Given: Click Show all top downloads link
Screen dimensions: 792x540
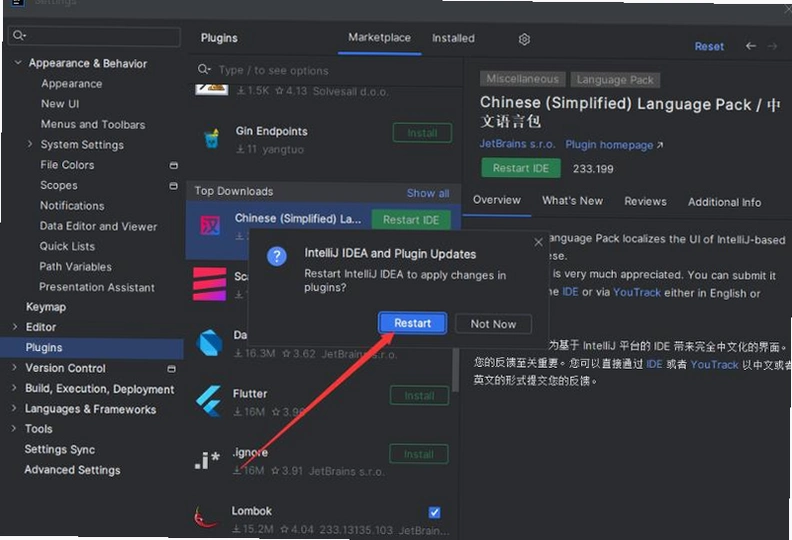Looking at the screenshot, I should (428, 193).
